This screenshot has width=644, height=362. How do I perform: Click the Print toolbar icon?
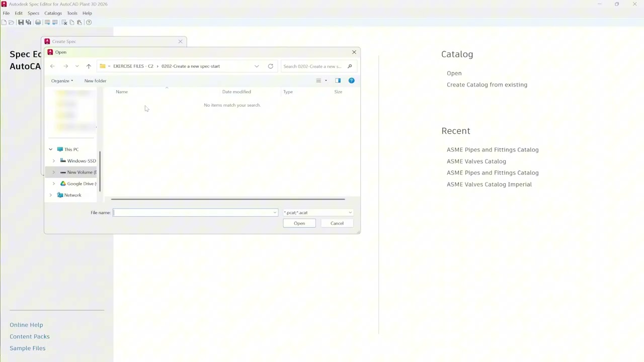(x=38, y=22)
